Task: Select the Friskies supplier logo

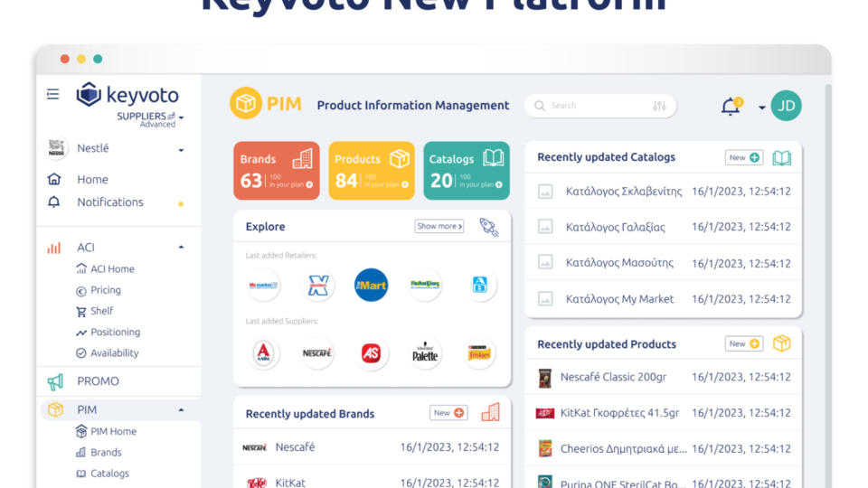Action: coord(479,353)
